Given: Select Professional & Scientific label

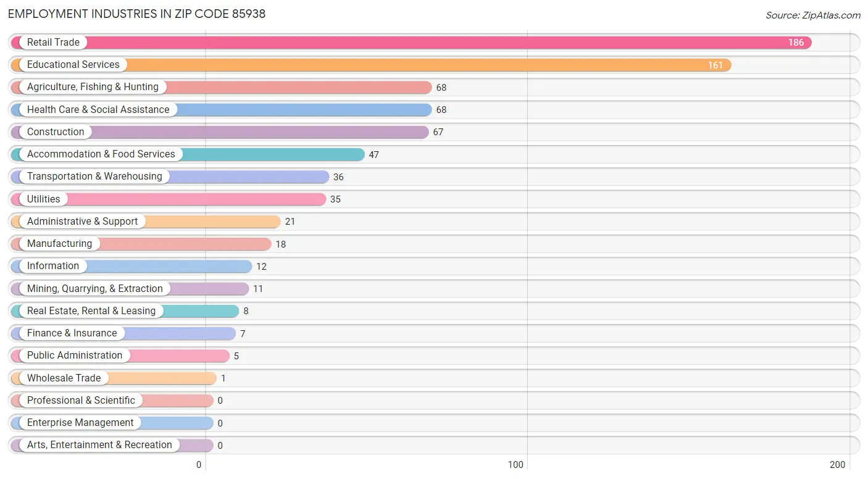Looking at the screenshot, I should 81,401.
